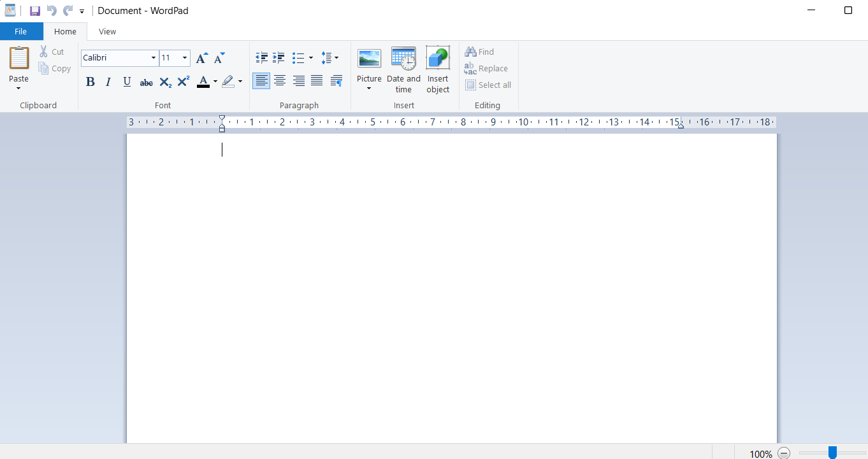Viewport: 868px width, 459px height.
Task: Toggle italic formatting
Action: (x=108, y=81)
